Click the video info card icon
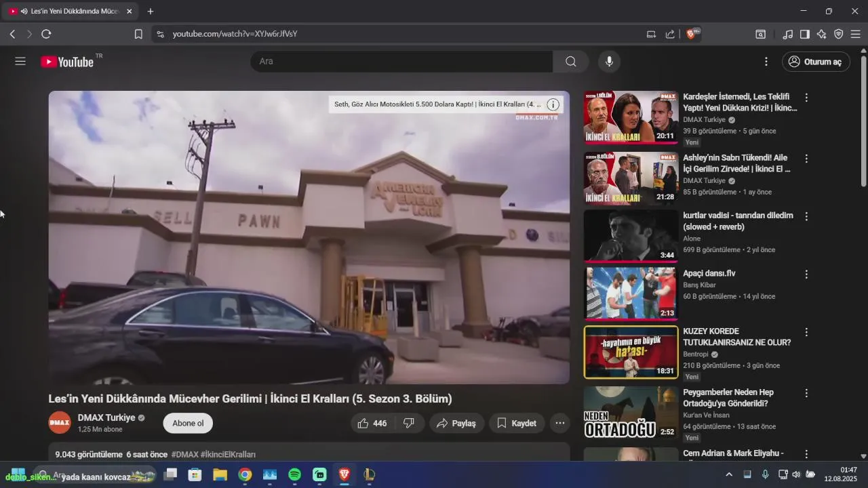The image size is (868, 488). 553,104
